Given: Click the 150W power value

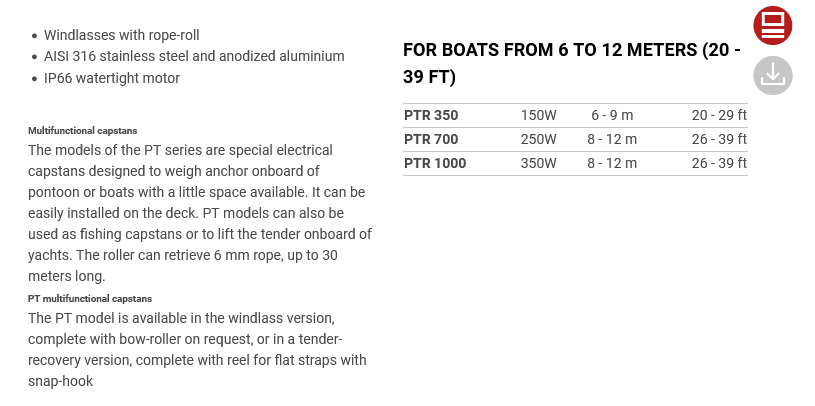Looking at the screenshot, I should pyautogui.click(x=538, y=115).
